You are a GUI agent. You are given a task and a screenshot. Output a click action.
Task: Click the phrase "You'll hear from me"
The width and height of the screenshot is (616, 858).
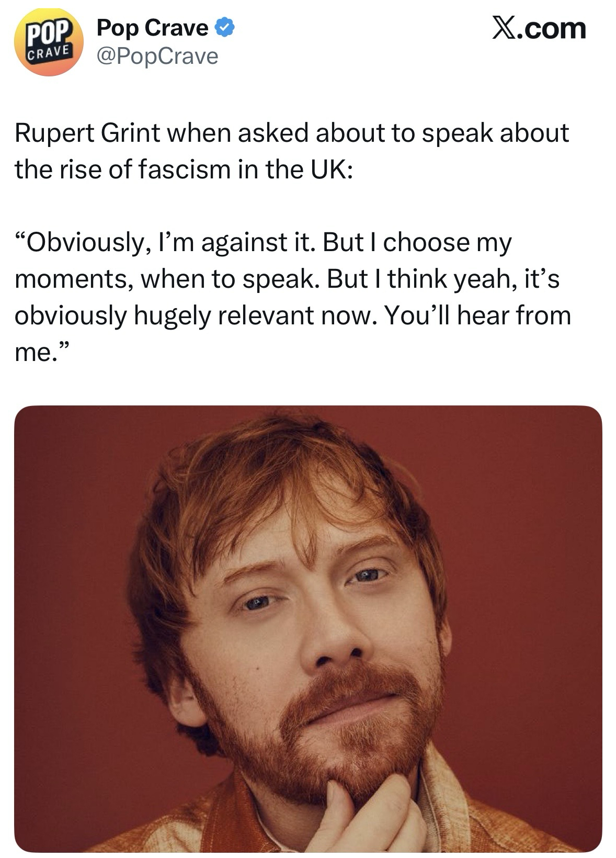293,334
